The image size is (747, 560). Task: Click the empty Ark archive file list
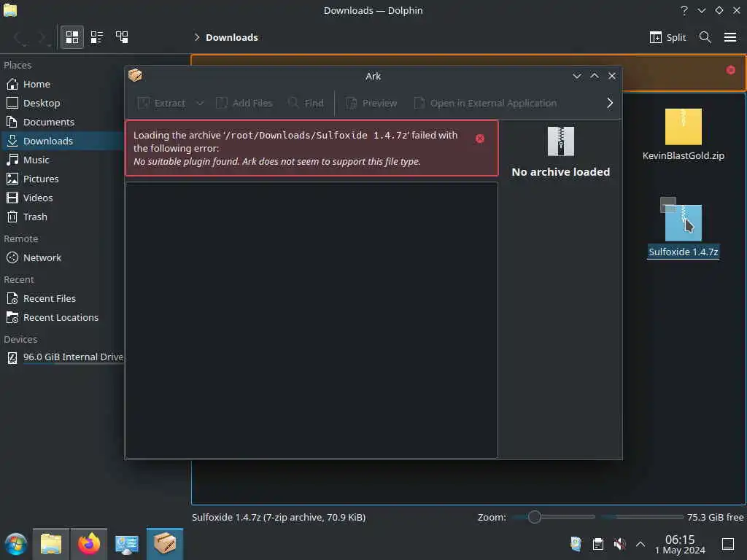pyautogui.click(x=311, y=320)
